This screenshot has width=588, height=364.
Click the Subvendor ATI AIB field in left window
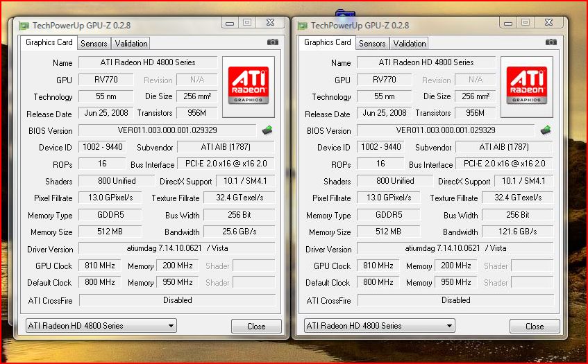(x=226, y=147)
